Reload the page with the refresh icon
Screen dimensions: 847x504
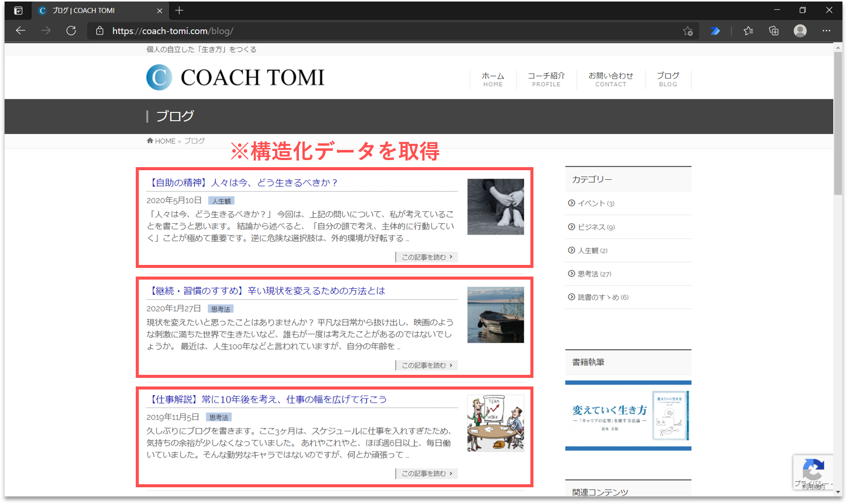[71, 31]
